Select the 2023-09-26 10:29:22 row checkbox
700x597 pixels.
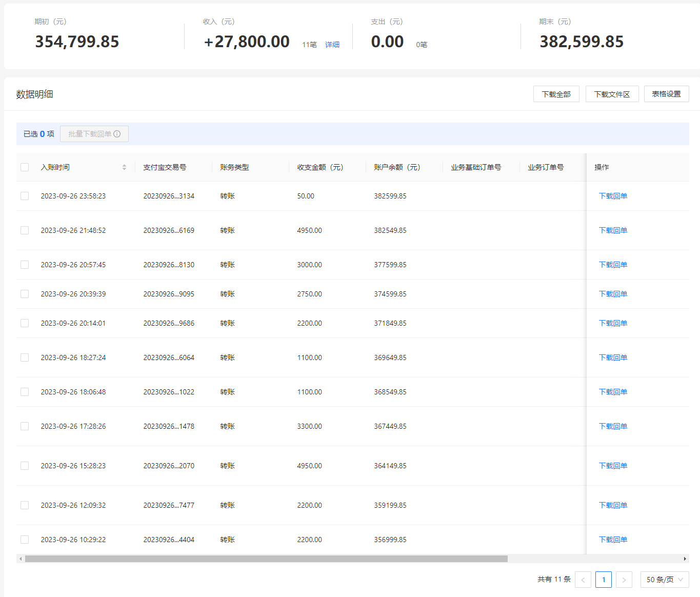click(x=25, y=540)
